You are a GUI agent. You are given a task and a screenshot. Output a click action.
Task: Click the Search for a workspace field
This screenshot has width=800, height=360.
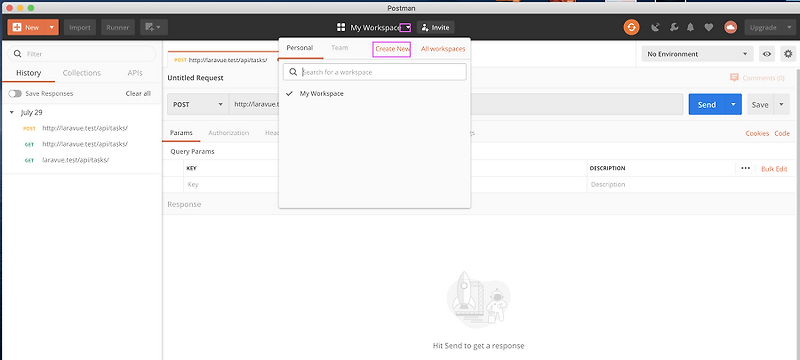[374, 72]
